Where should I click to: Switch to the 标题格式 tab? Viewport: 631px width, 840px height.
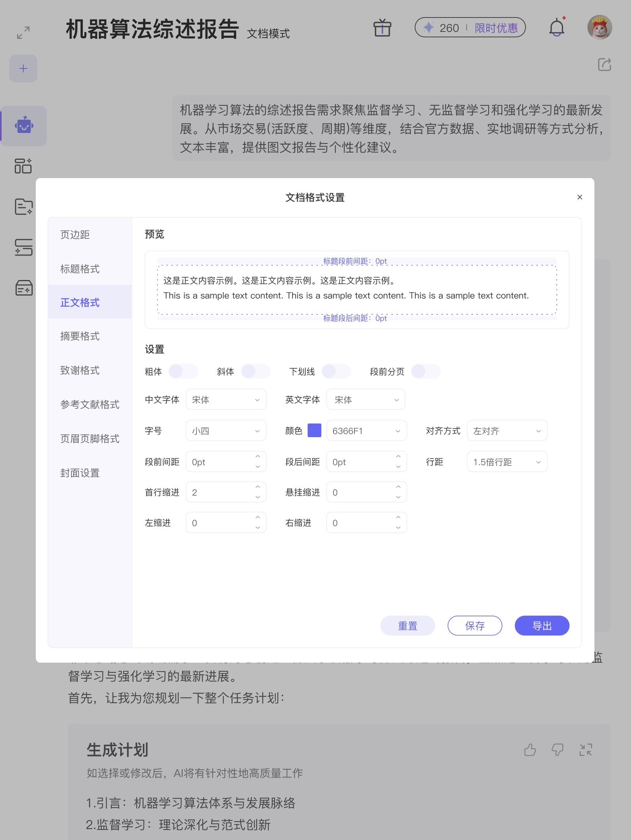tap(80, 269)
